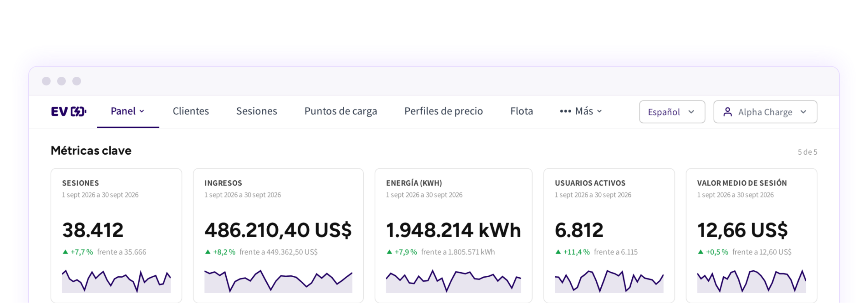Click the user profile icon beside Alpha Charge
The height and width of the screenshot is (303, 868).
727,112
